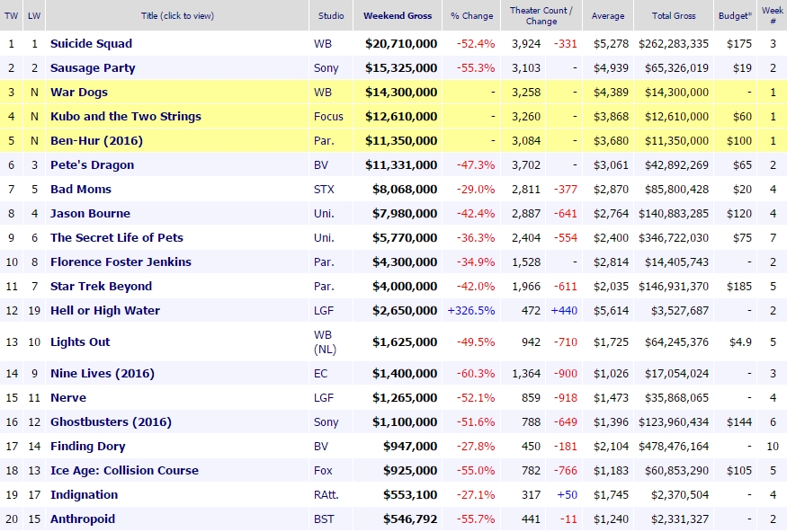Sort by Title column header

tap(177, 15)
